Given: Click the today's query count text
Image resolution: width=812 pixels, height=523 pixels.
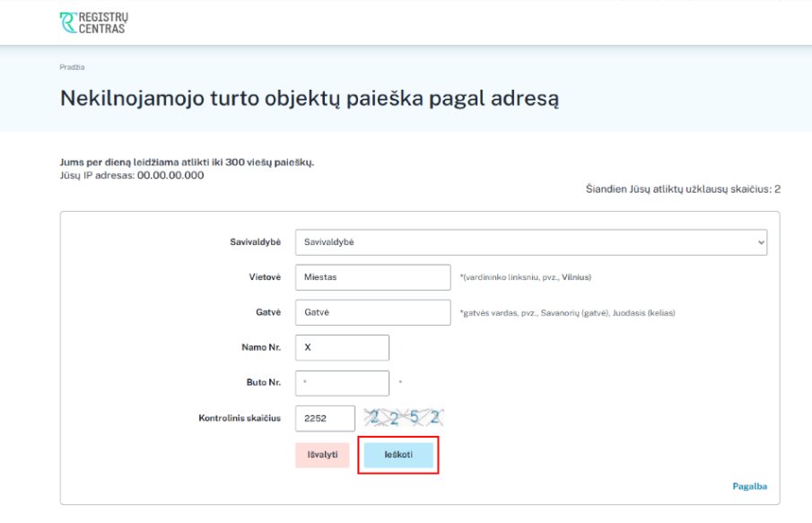Looking at the screenshot, I should [682, 189].
